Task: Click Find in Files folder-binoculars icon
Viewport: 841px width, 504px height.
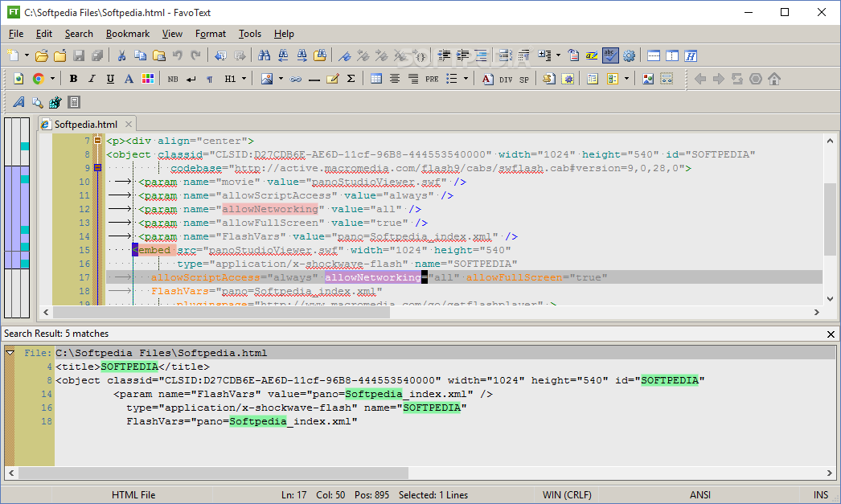Action: pyautogui.click(x=320, y=55)
